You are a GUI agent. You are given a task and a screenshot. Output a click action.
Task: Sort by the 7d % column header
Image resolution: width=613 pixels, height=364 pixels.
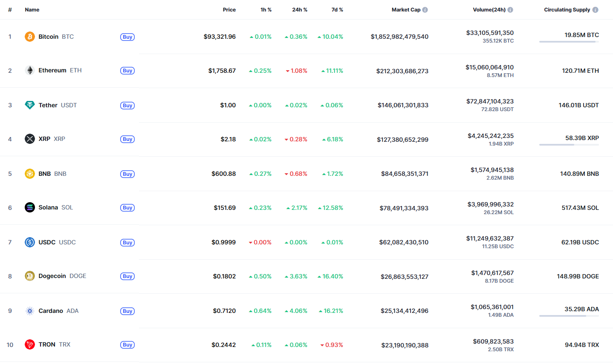pos(337,10)
